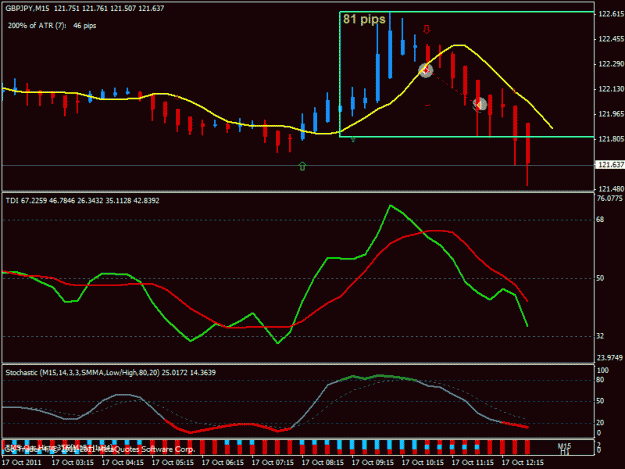Click the TDI scale minimum 23.9749
Screen dimensions: 625x469
pyautogui.click(x=610, y=358)
